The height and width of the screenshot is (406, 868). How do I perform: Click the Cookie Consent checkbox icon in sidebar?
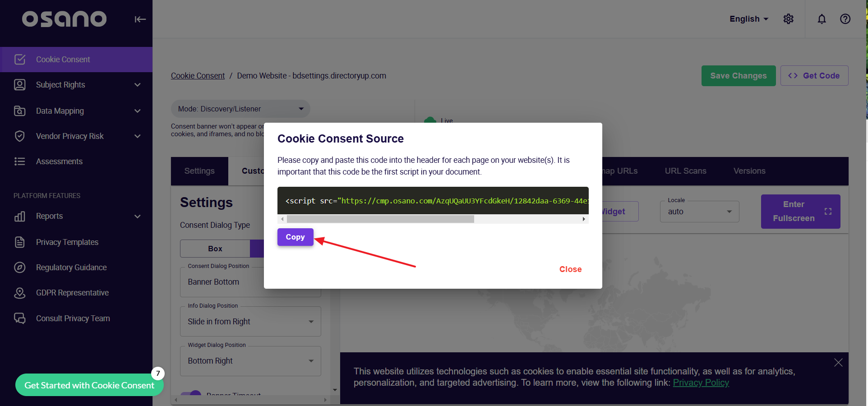20,60
